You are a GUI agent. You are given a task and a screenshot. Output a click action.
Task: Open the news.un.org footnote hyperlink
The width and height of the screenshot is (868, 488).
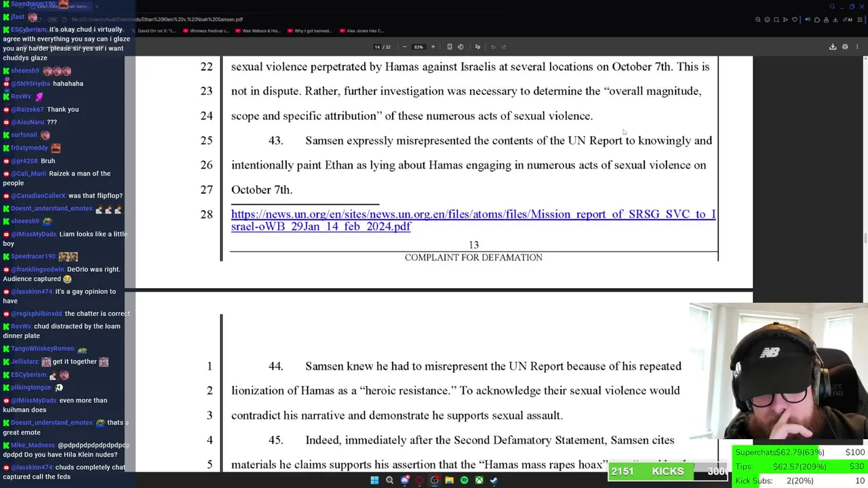coord(473,220)
